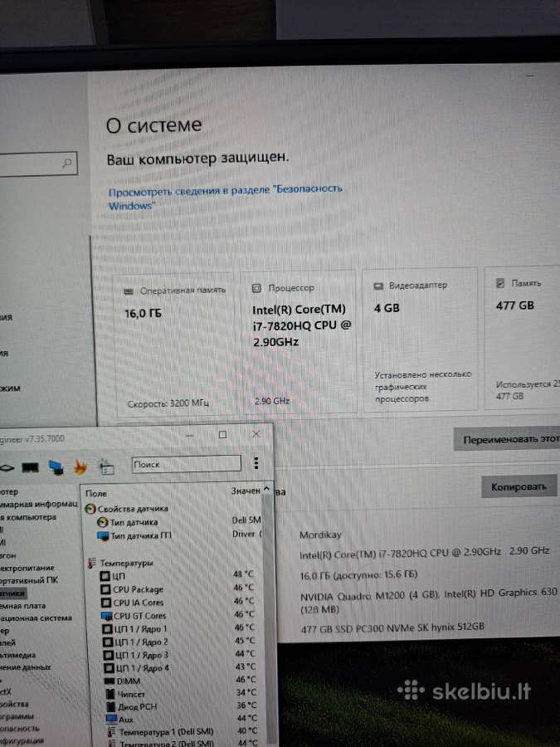Type in the AIDA64 Поиск search field
Screen dimensions: 560x747
186,463
